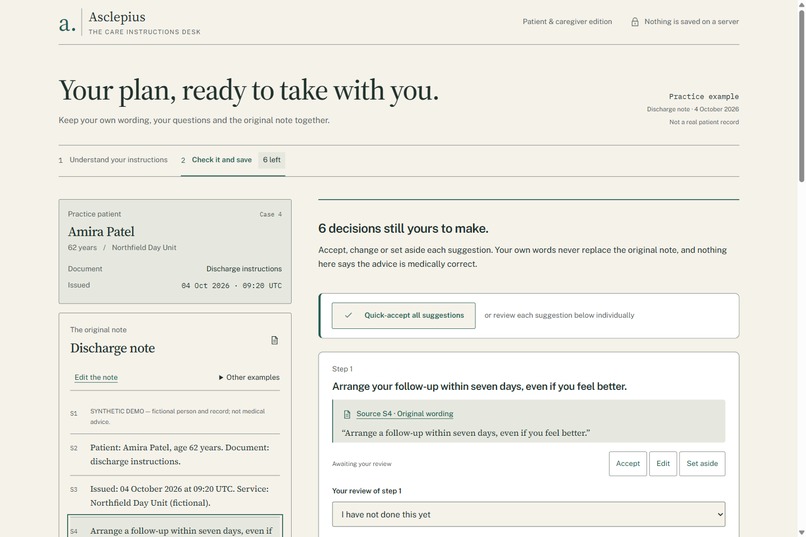Select note line S2 about Amira Patel
Image resolution: width=806 pixels, height=537 pixels.
[175, 454]
